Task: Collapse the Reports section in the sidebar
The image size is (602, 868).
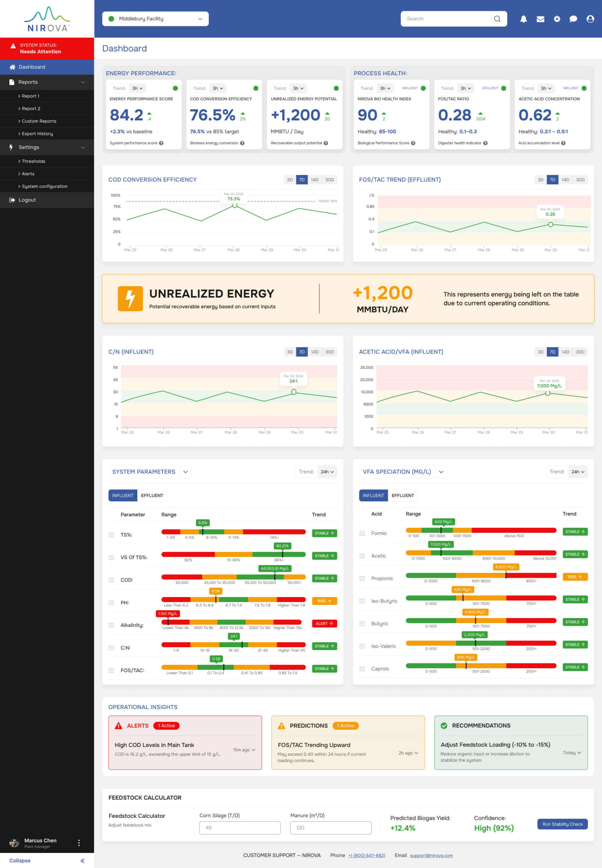Action: [x=83, y=82]
